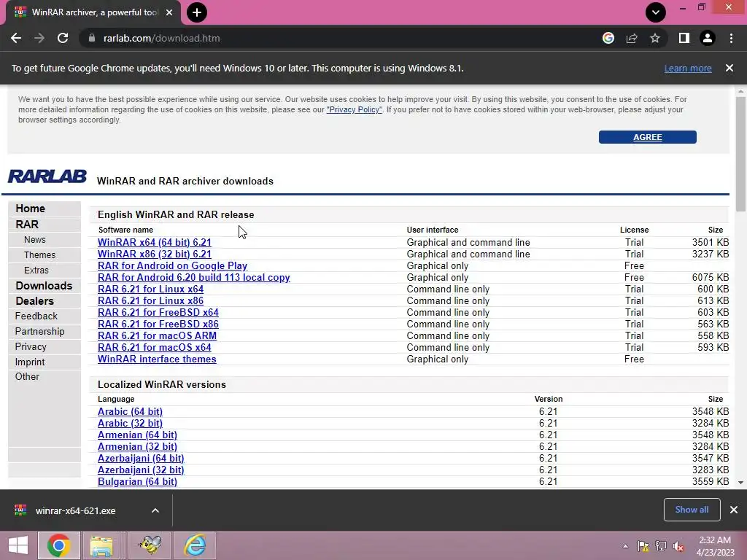Download Armenian (64 bit) version
This screenshot has width=747, height=560.
pos(137,435)
